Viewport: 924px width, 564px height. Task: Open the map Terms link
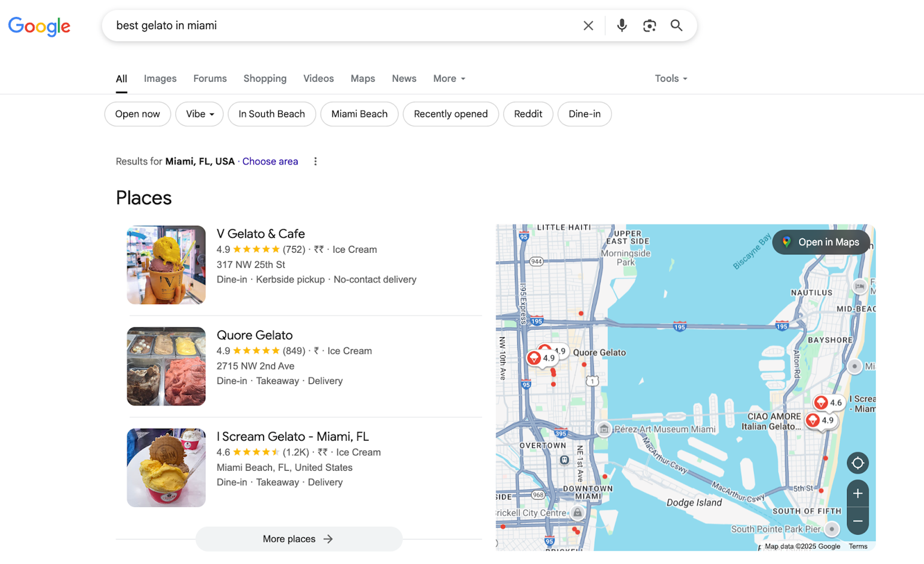pos(858,546)
